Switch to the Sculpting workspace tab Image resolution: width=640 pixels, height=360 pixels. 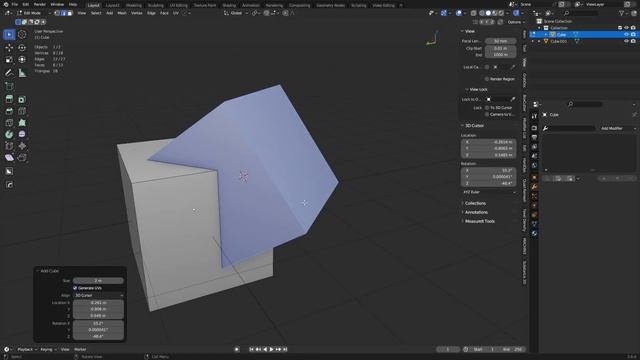(x=156, y=5)
